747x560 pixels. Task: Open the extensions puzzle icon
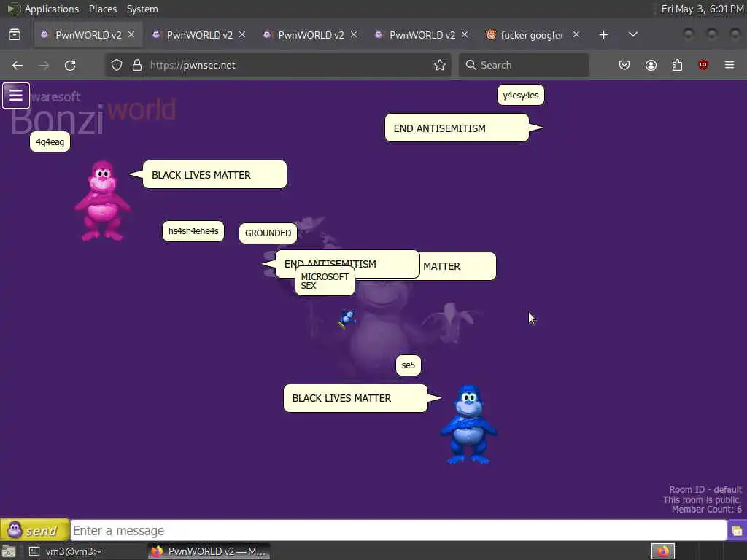point(677,65)
